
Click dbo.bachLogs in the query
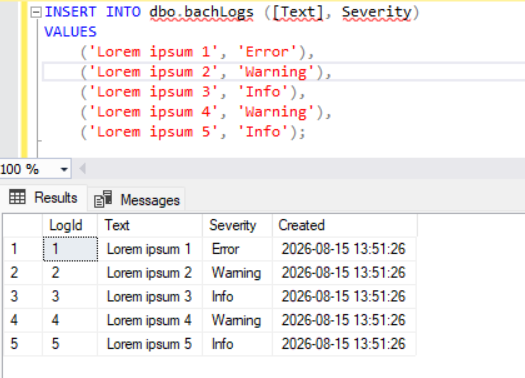[202, 12]
